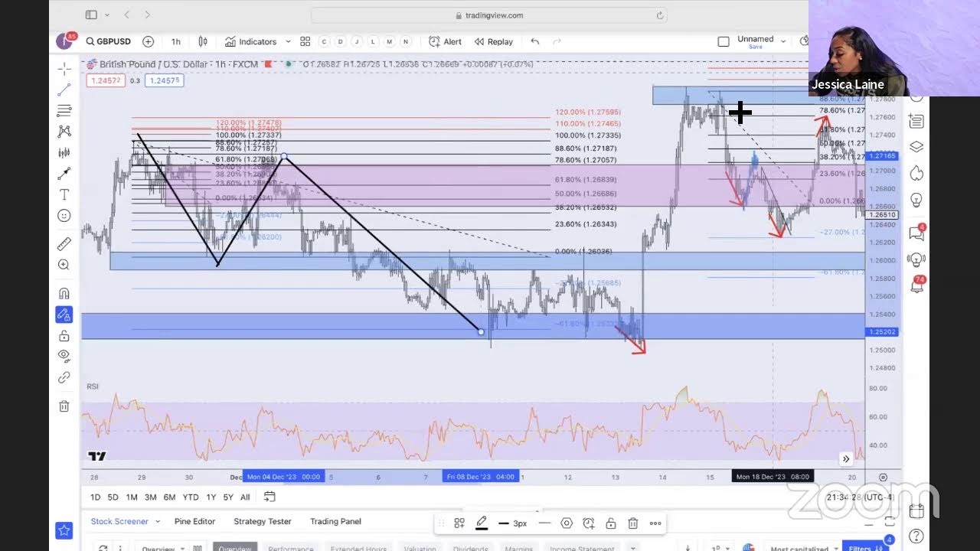The image size is (980, 551).
Task: Remove drawings with the trash icon in left toolbar
Action: [64, 406]
